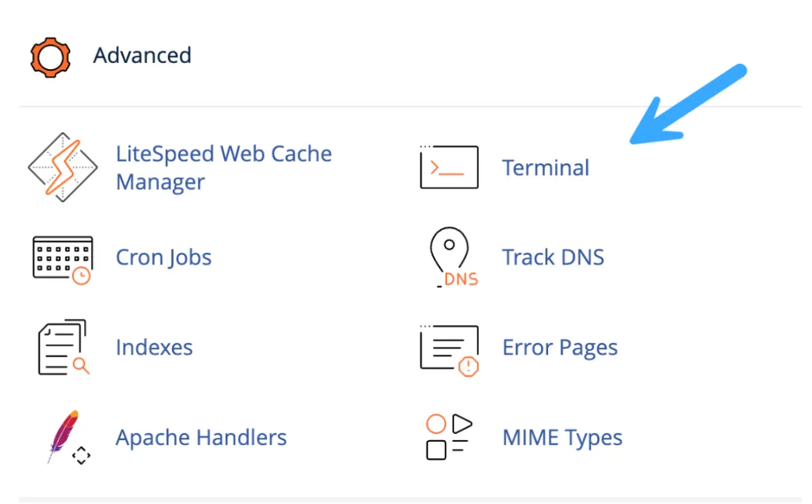Open the Track DNS link
Image resolution: width=812 pixels, height=504 pixels.
(x=553, y=257)
